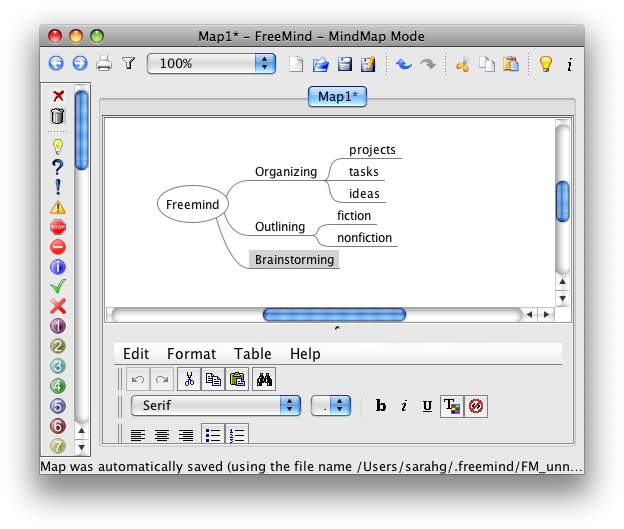Add the priority 3 number icon
The image size is (624, 529).
tap(58, 366)
